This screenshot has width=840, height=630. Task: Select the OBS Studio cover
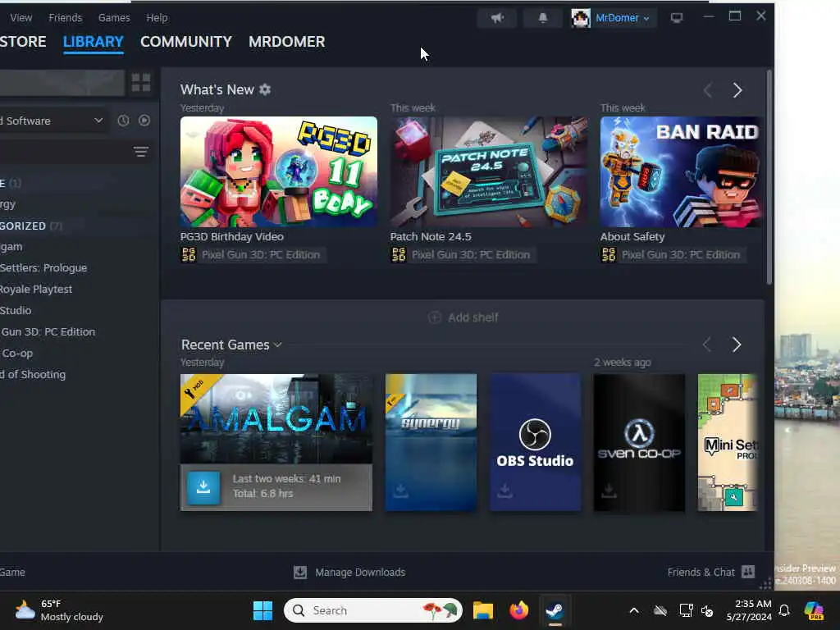535,442
